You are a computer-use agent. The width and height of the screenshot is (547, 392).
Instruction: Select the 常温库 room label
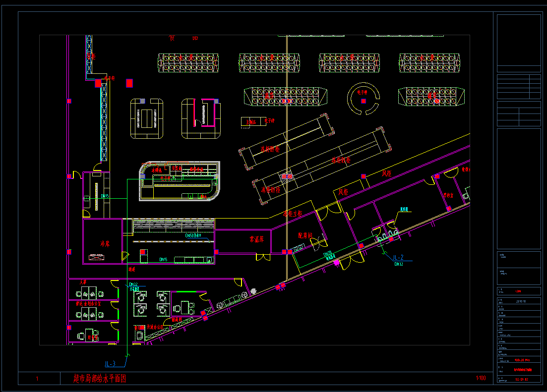pyautogui.click(x=256, y=239)
